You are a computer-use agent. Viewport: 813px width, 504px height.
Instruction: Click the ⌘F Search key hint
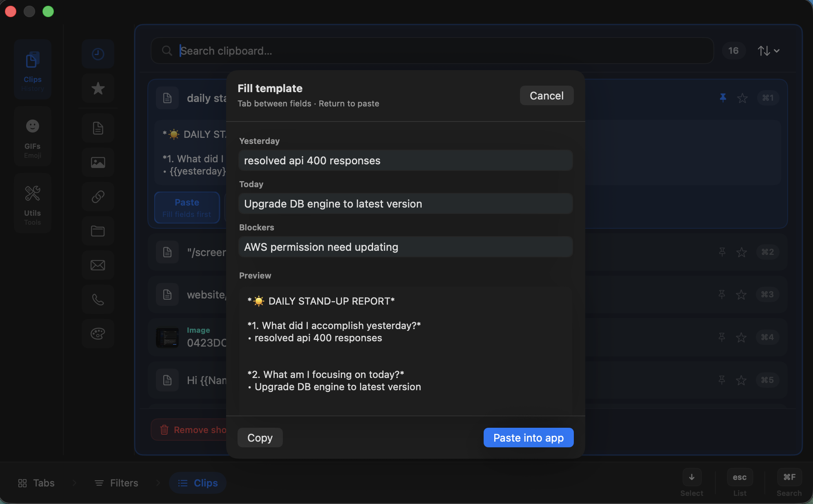tap(789, 477)
